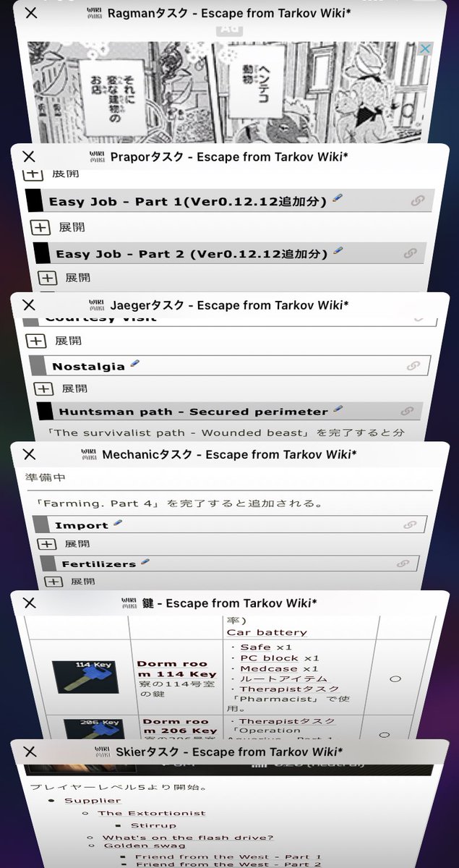The image size is (459, 868).
Task: Open Therapistタスク link in 206 Key row
Action: click(288, 721)
